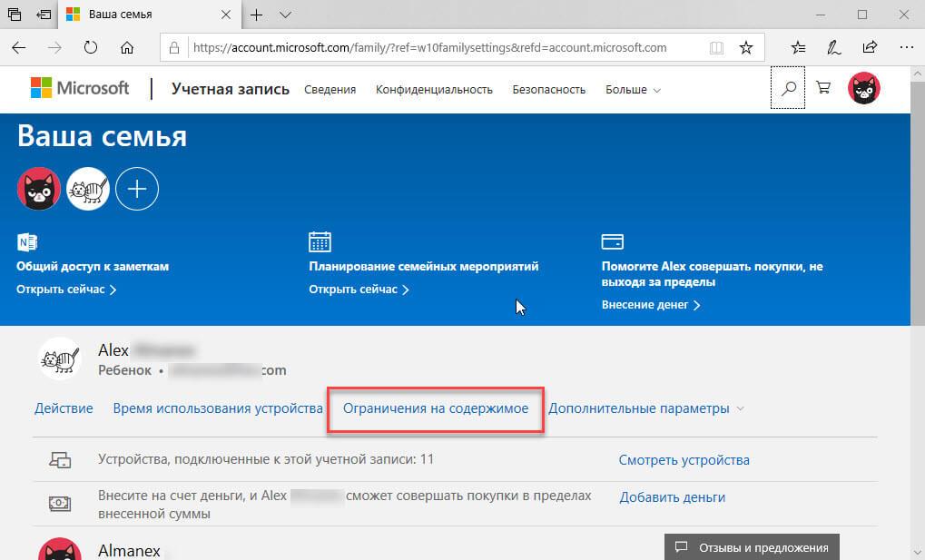The width and height of the screenshot is (925, 560).
Task: Open the browser home page
Action: click(127, 48)
